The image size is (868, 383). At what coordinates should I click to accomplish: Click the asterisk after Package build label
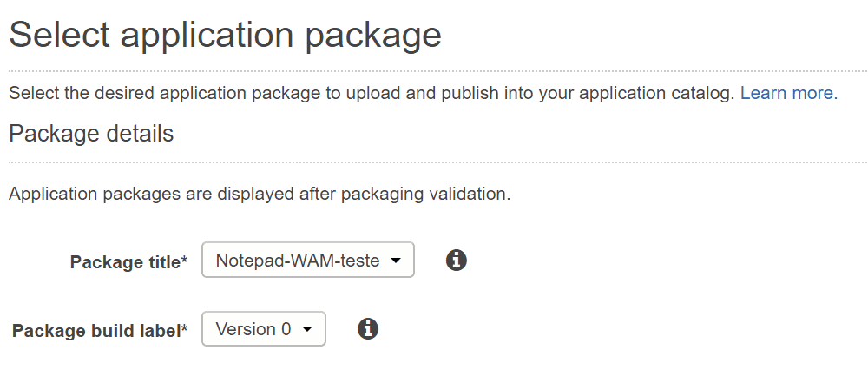tap(185, 328)
